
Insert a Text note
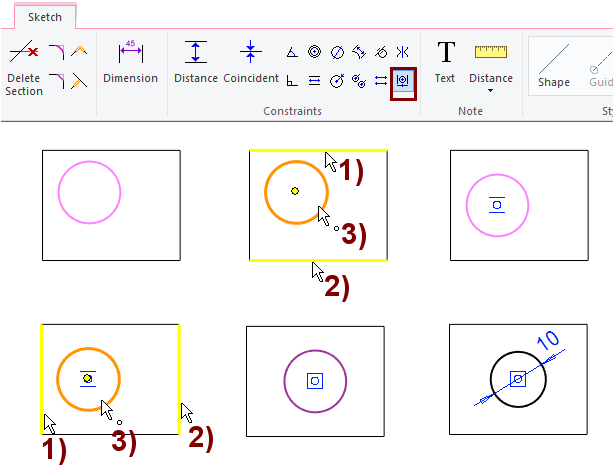[x=445, y=62]
